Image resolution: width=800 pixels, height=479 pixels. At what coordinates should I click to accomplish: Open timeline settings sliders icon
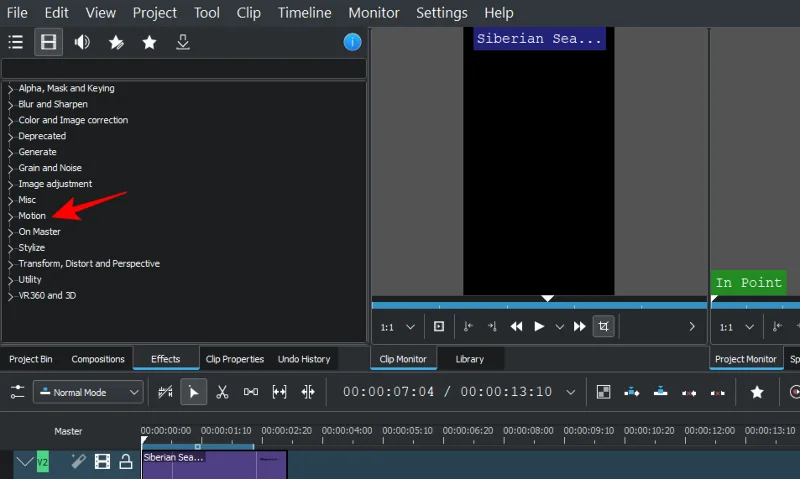17,392
